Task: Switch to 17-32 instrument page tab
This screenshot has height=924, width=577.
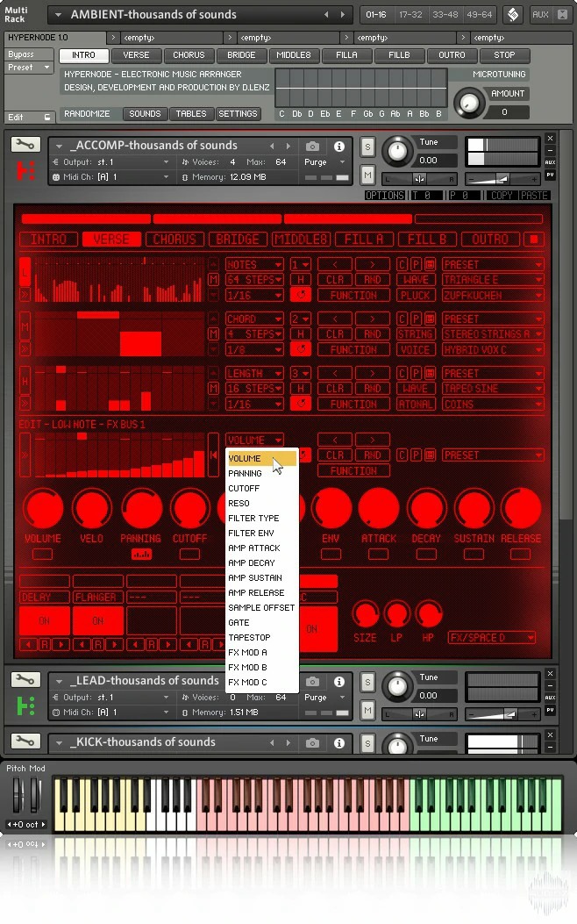Action: [410, 15]
